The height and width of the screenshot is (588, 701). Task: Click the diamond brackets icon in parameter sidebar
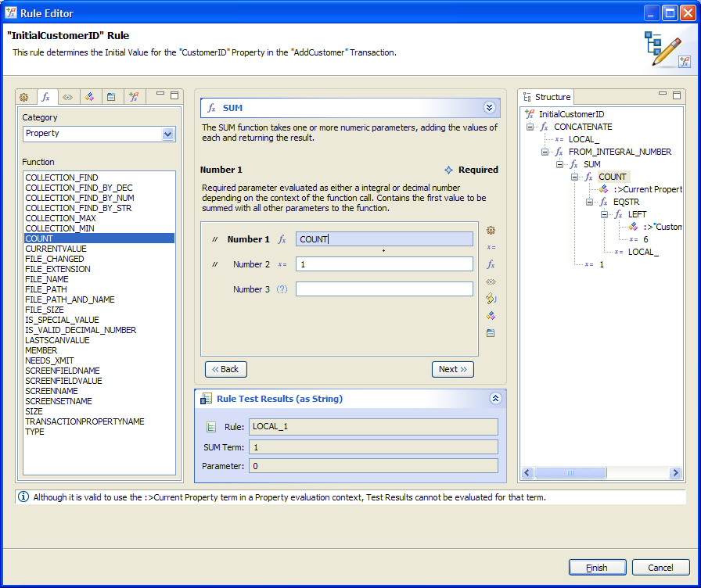(x=491, y=281)
